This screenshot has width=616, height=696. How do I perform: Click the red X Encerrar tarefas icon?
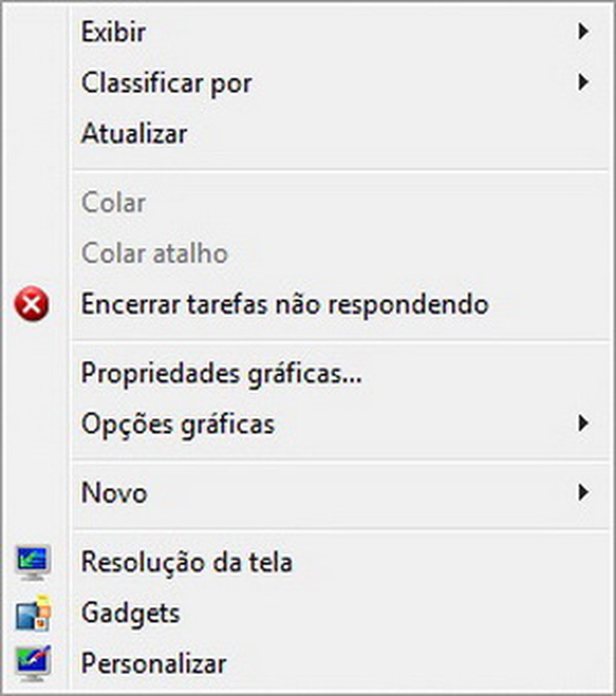pos(32,305)
